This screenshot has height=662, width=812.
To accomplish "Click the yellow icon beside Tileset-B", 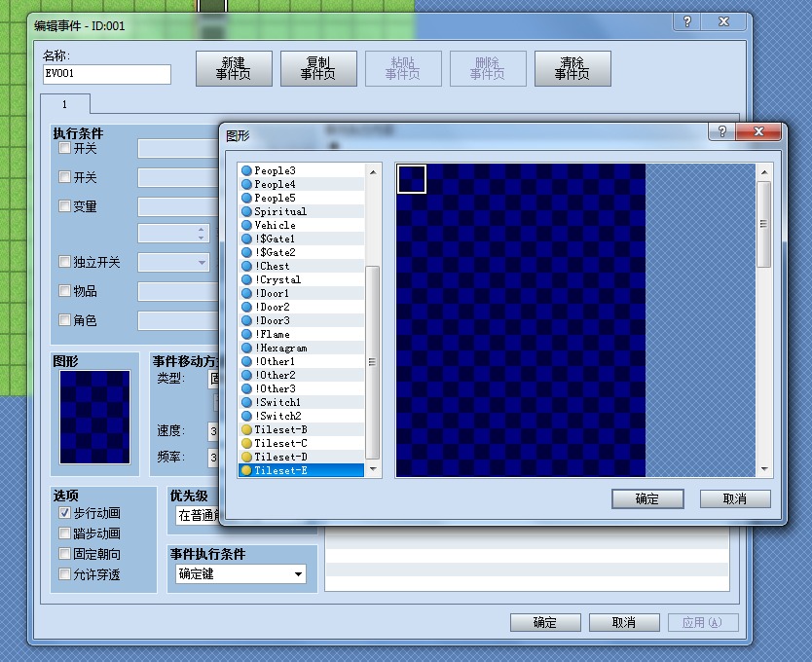I will point(246,430).
